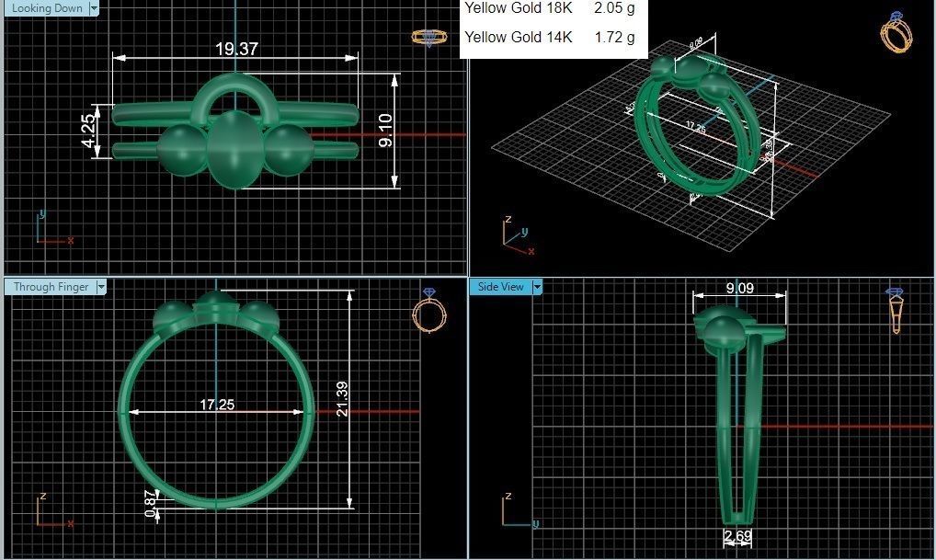Screen dimensions: 936x560
Task: Click the axis indicator in Looking Down viewport
Action: click(x=53, y=229)
